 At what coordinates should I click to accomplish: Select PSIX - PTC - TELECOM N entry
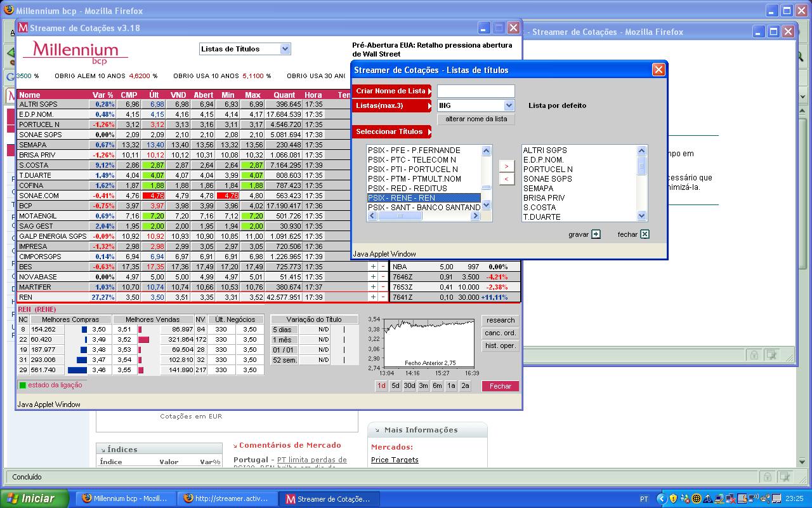pyautogui.click(x=424, y=160)
